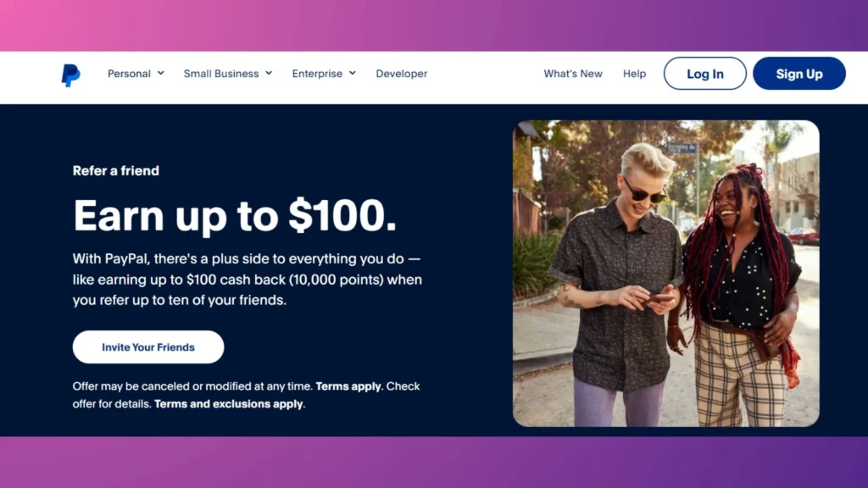Open the Personal navigation menu

136,74
